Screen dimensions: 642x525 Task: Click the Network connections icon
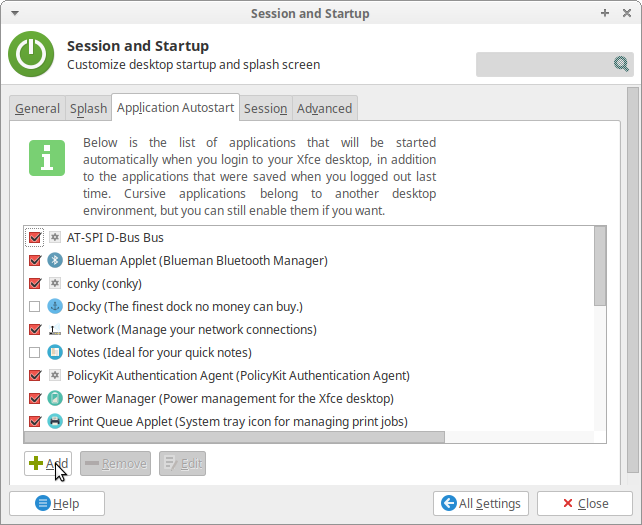(x=55, y=329)
